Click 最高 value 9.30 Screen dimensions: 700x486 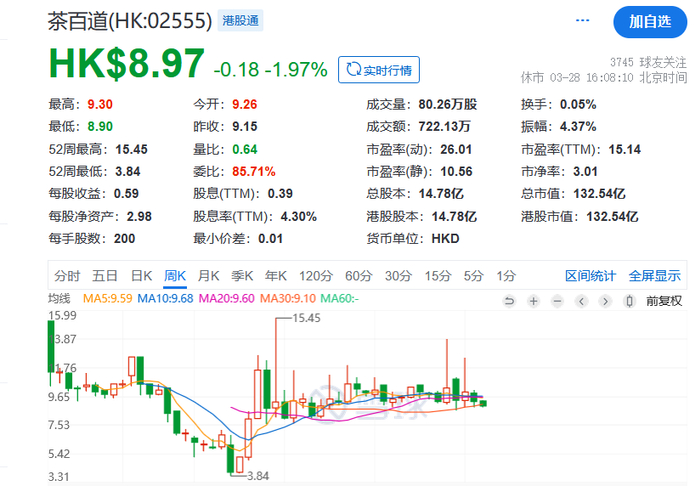[100, 104]
